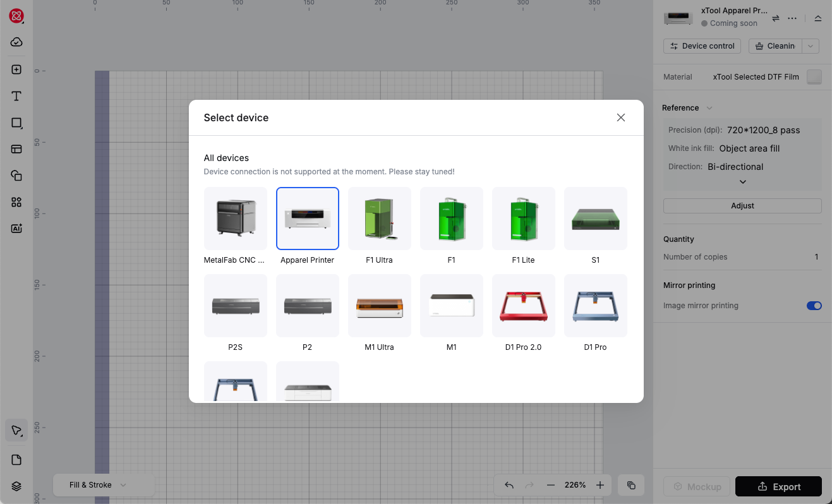The image size is (832, 504).
Task: Open the layers panel icon
Action: point(16,486)
